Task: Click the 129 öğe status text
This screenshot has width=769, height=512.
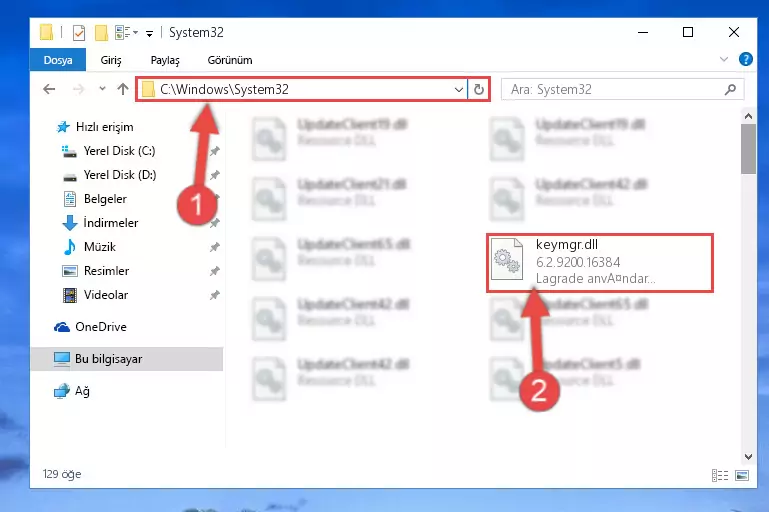Action: (62, 474)
